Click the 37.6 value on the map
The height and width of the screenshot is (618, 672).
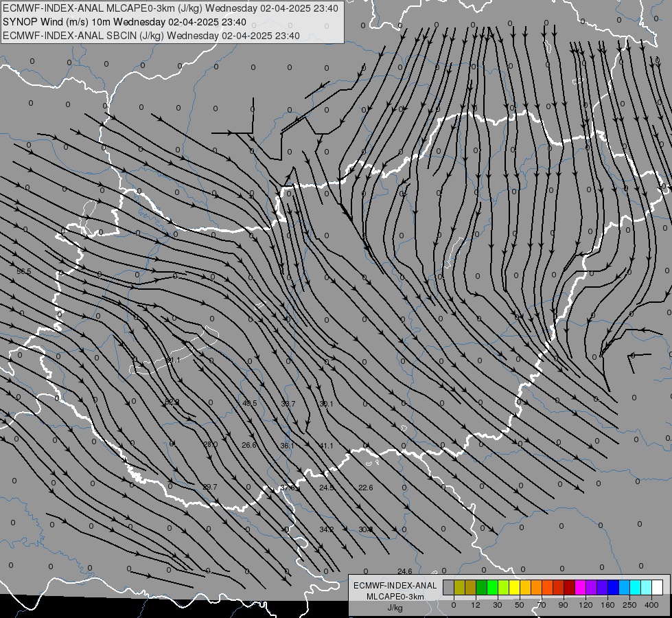(288, 488)
